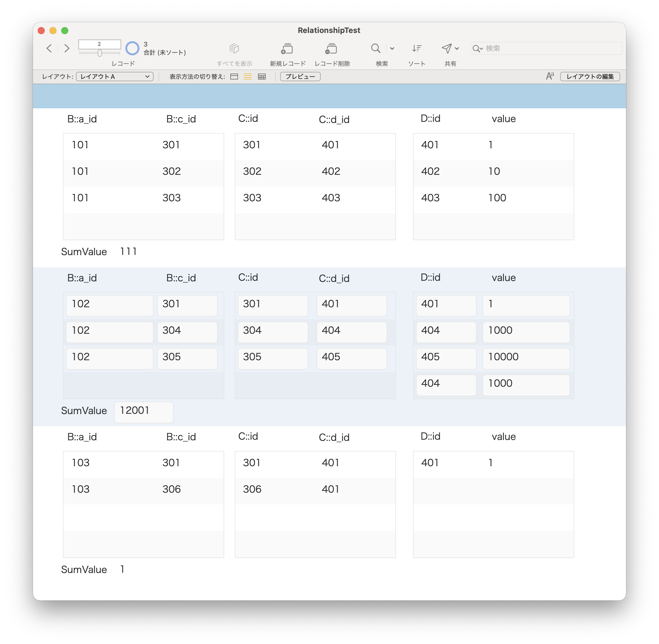Click the record navigation slider handle
This screenshot has width=659, height=644.
coord(100,53)
